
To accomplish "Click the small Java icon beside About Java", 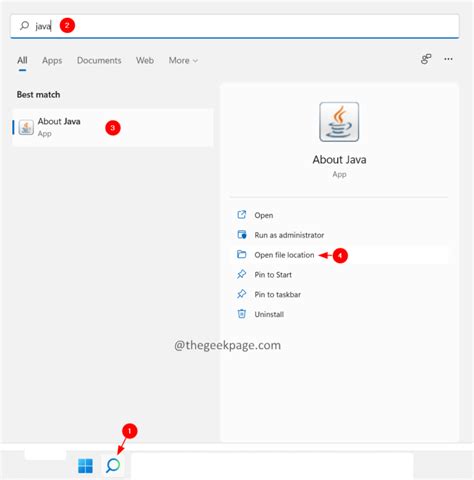I will pyautogui.click(x=26, y=127).
